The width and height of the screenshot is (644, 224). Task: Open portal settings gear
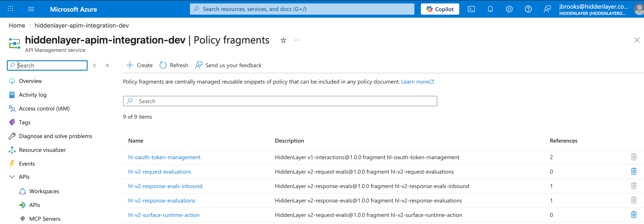[509, 9]
